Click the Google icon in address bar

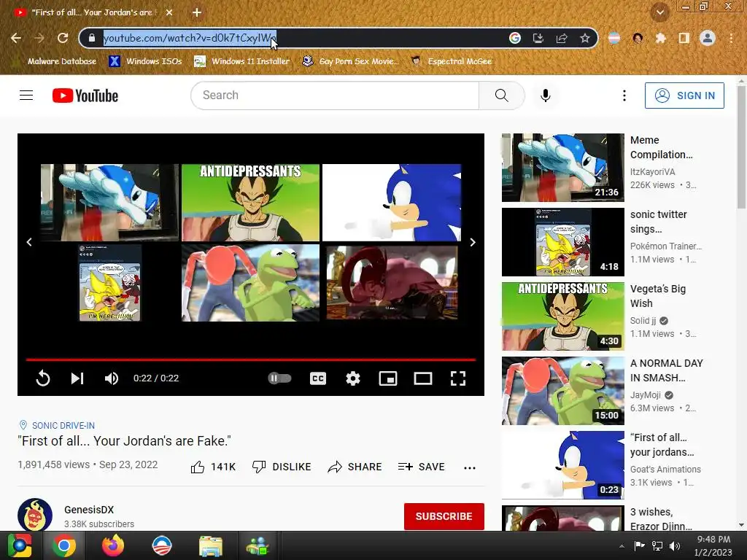(x=514, y=38)
